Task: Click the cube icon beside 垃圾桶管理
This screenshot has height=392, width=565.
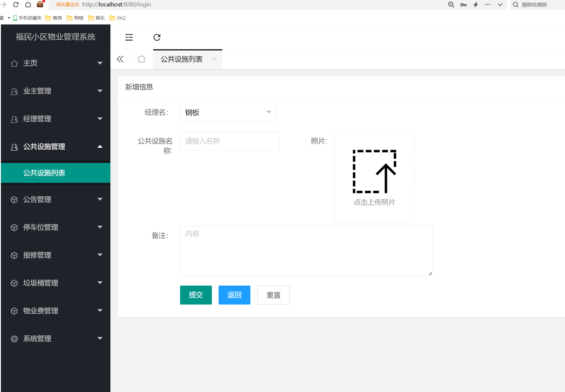Action: (14, 283)
